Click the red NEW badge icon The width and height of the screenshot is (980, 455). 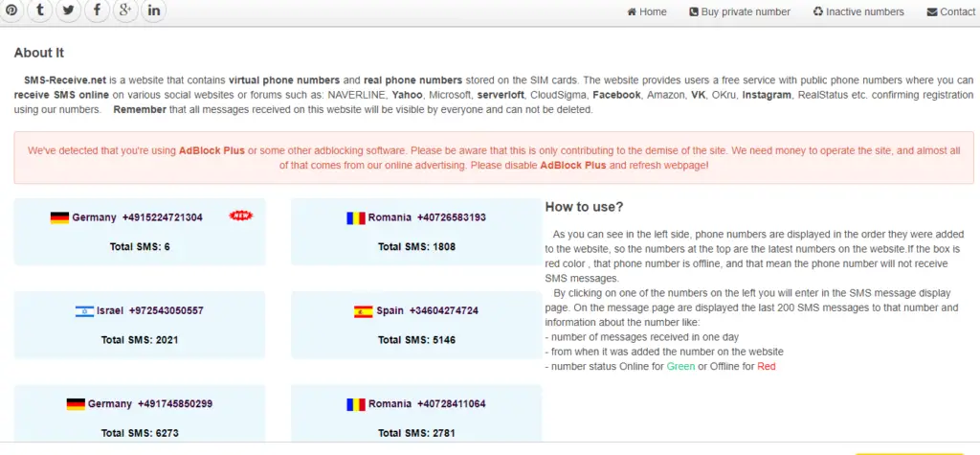241,216
